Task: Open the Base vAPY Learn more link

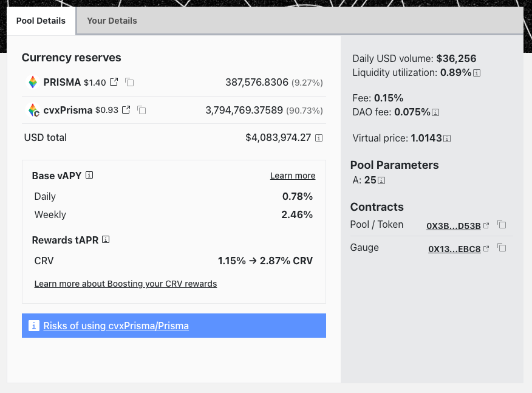Action: (292, 176)
